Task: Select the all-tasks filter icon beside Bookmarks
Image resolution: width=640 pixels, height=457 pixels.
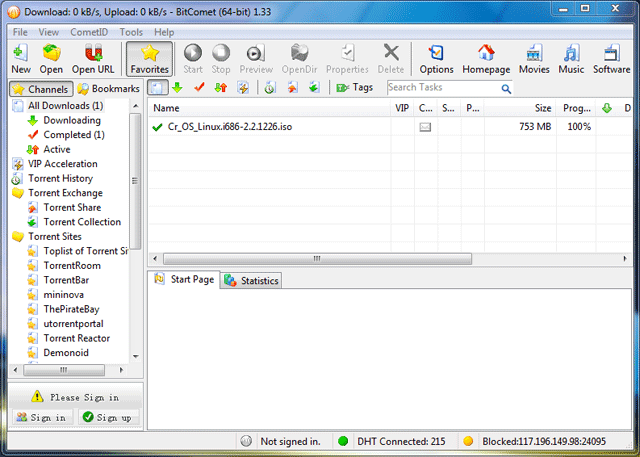Action: click(x=158, y=87)
